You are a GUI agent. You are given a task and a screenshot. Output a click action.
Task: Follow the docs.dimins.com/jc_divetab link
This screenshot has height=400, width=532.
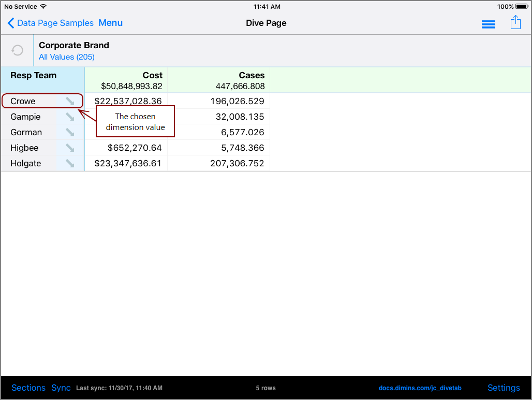click(420, 388)
